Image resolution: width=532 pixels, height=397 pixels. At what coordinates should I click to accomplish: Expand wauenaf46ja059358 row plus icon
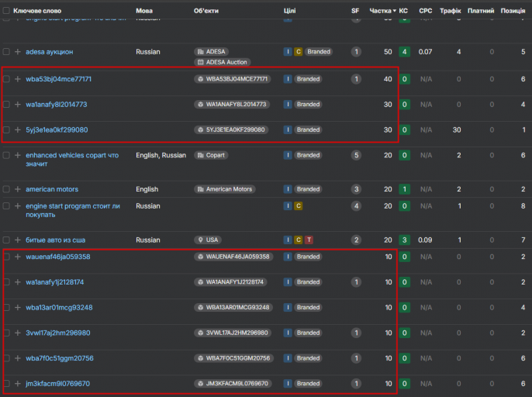pos(18,257)
